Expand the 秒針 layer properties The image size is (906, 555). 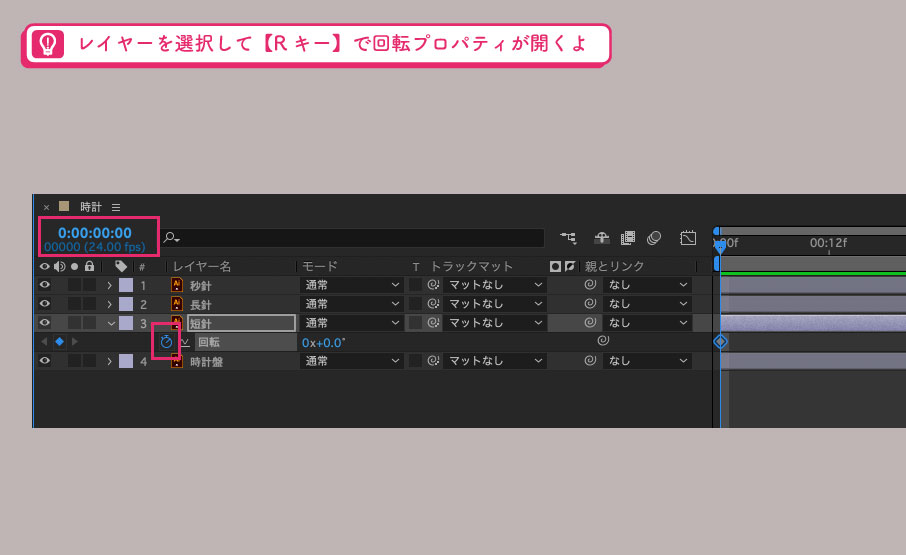point(109,285)
